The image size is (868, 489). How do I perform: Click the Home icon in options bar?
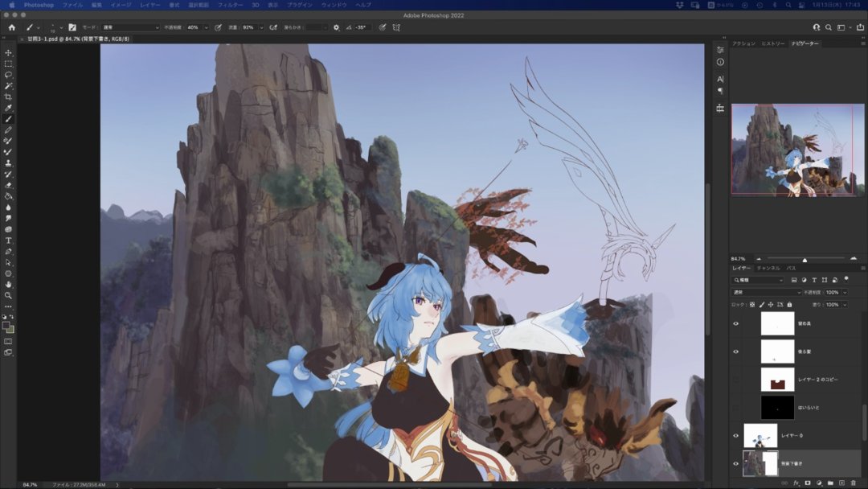pyautogui.click(x=11, y=27)
